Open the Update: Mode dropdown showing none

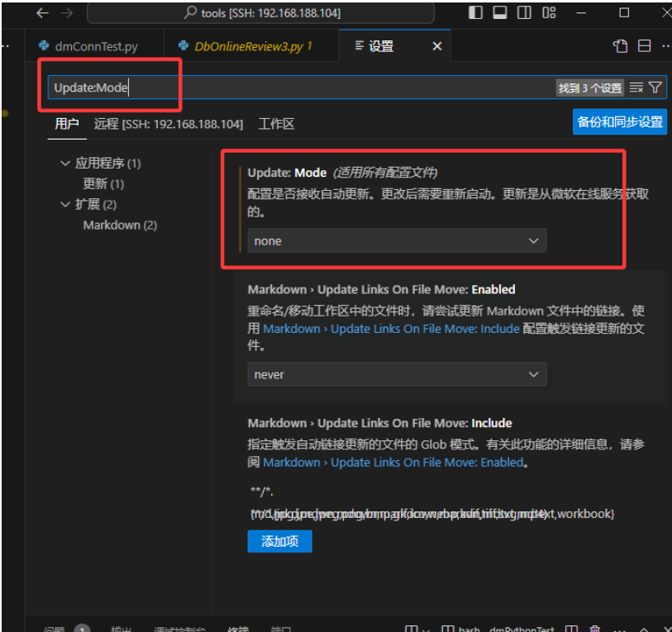point(396,240)
